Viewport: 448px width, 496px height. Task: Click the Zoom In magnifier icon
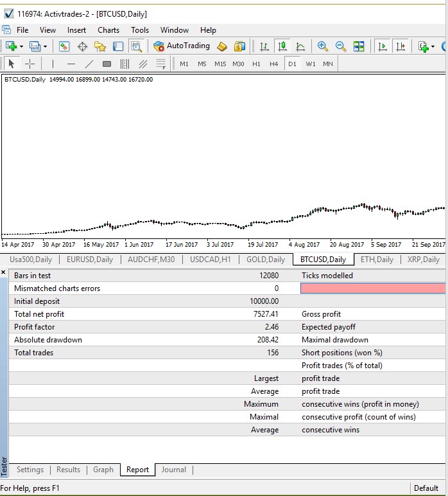pyautogui.click(x=322, y=46)
